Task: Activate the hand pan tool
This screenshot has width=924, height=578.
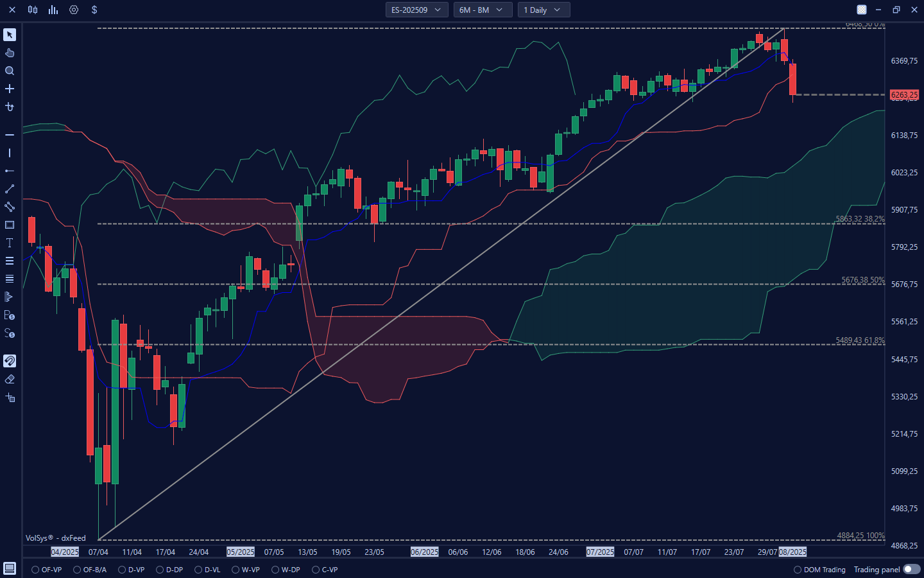Action: [x=10, y=53]
